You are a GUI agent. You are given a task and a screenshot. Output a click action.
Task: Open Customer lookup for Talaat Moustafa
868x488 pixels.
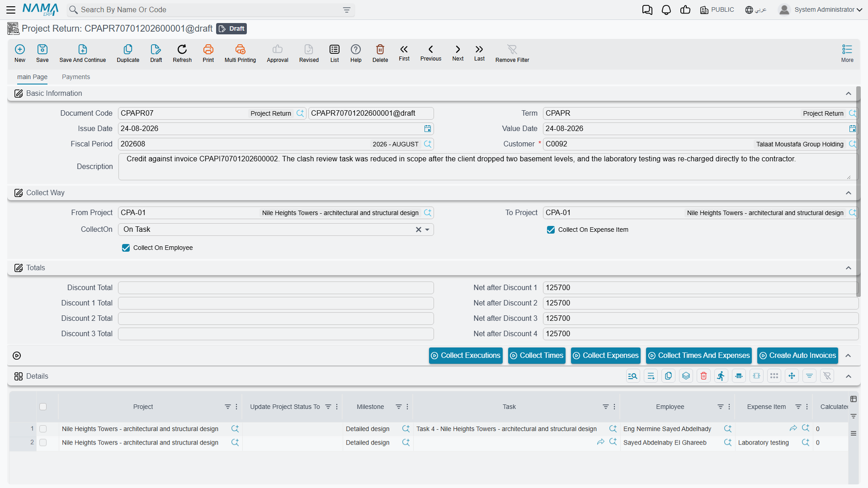(x=853, y=144)
